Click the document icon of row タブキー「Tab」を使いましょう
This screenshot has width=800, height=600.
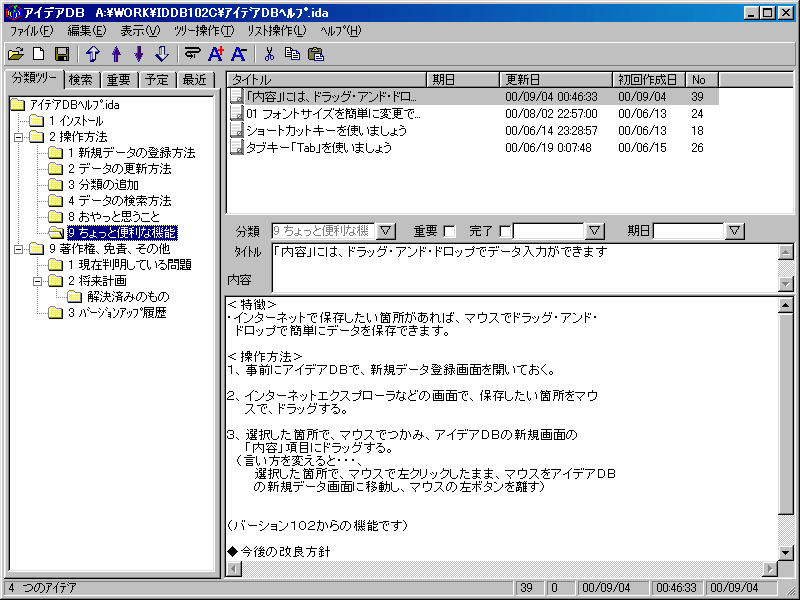pos(237,147)
